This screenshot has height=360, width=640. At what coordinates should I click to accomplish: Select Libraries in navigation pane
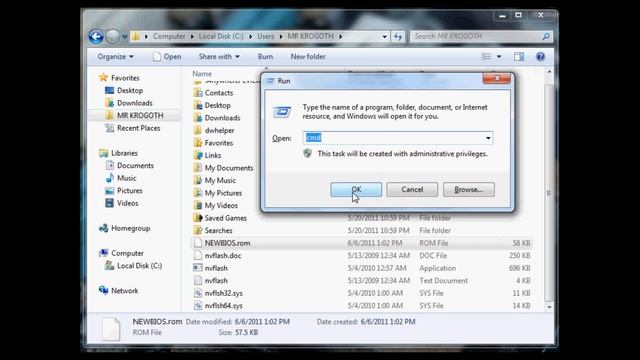(124, 153)
